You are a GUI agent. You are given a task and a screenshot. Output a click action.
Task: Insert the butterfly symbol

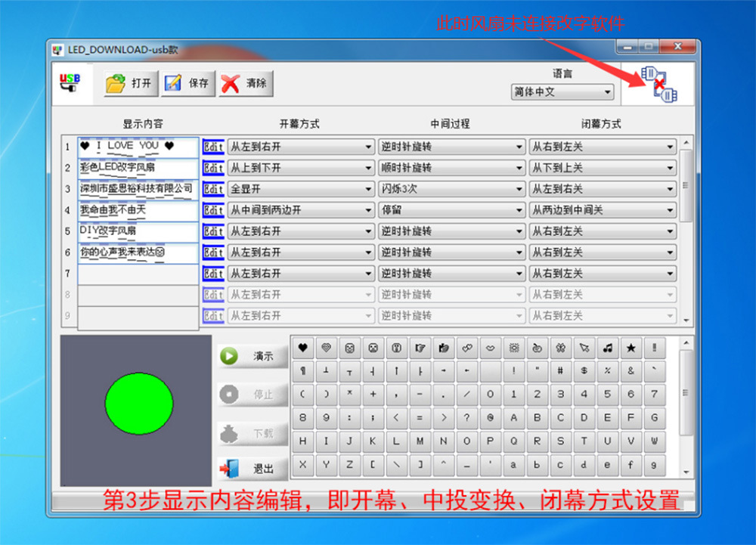pyautogui.click(x=560, y=348)
